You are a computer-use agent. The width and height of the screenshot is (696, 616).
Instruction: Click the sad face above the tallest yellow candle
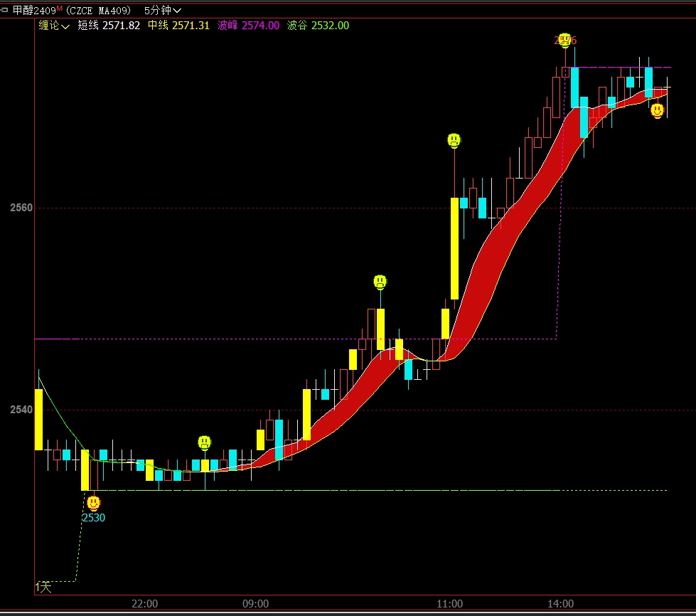pos(454,140)
